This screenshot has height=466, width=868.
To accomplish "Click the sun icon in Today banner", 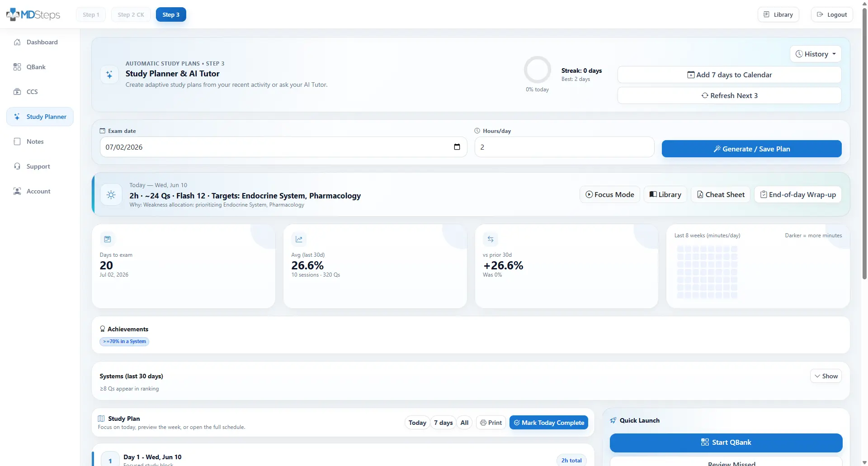I will tap(111, 195).
